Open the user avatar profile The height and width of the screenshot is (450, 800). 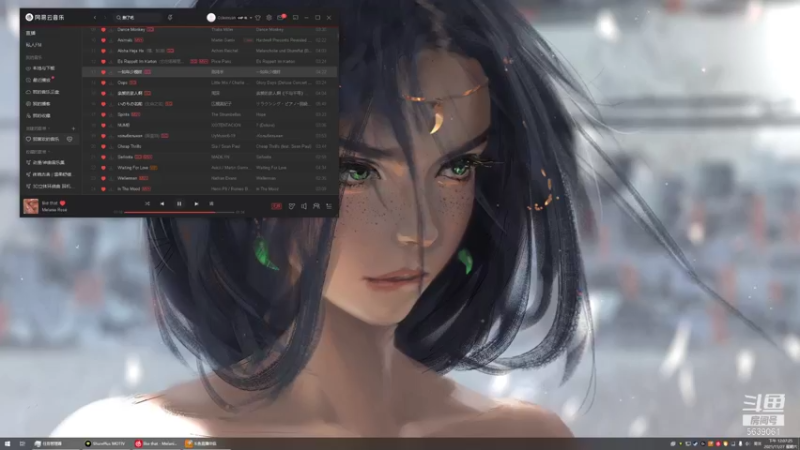pos(211,17)
